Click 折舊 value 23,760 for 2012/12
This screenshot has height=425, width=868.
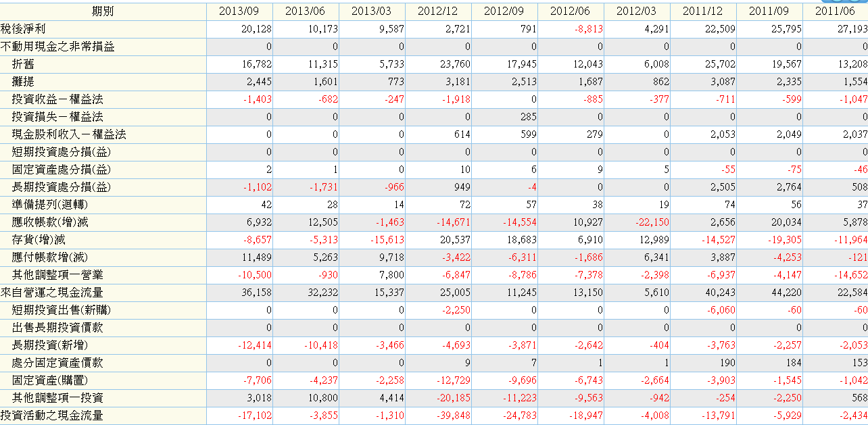point(455,64)
